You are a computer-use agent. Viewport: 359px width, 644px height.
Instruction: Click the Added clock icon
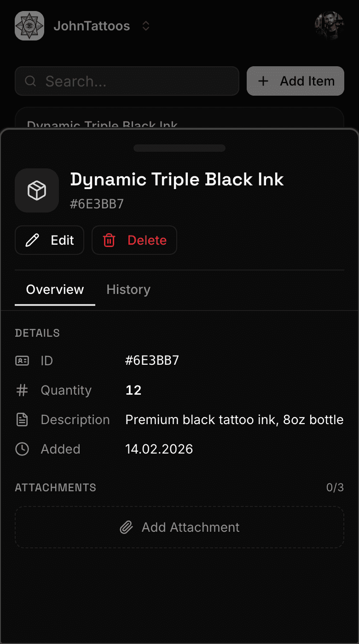(22, 449)
